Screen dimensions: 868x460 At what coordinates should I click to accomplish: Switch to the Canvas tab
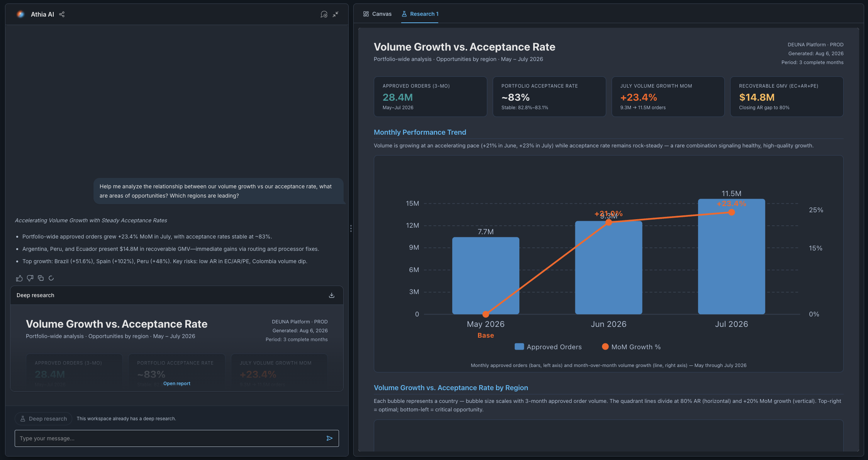coord(377,14)
